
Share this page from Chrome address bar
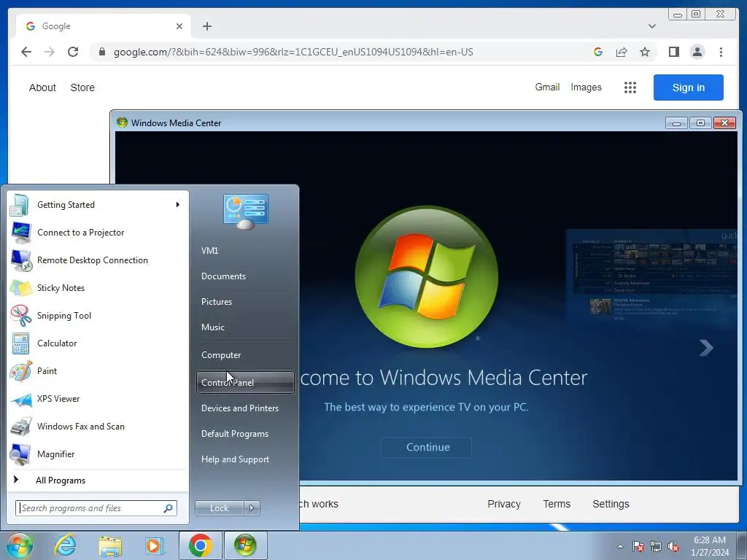pyautogui.click(x=622, y=52)
